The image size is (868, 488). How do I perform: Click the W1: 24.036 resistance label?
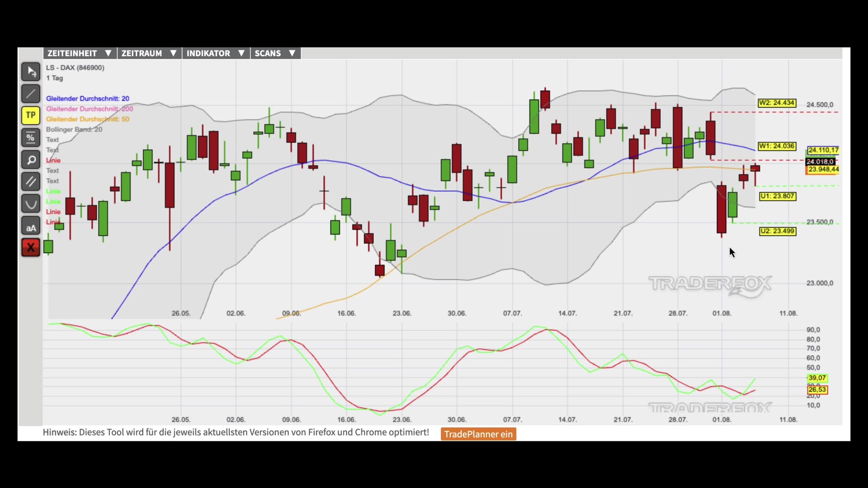point(777,146)
